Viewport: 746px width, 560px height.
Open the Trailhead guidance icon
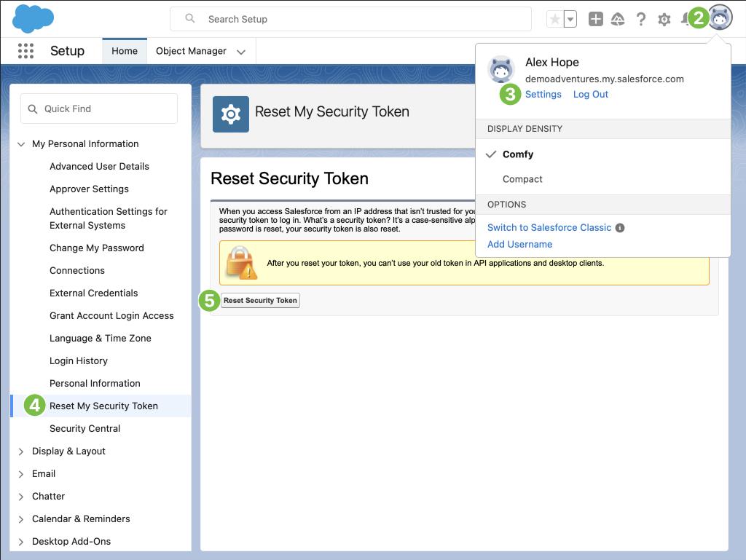tap(618, 20)
